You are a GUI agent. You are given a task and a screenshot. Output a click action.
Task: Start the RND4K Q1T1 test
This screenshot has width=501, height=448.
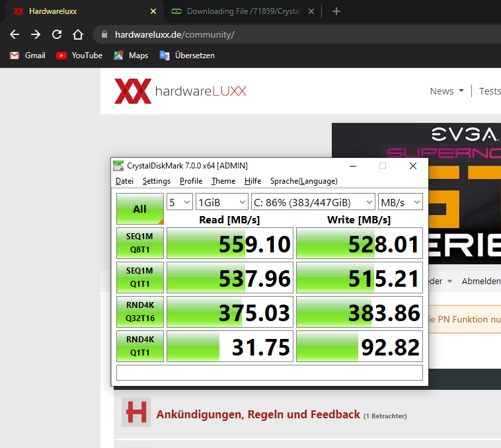tap(140, 346)
